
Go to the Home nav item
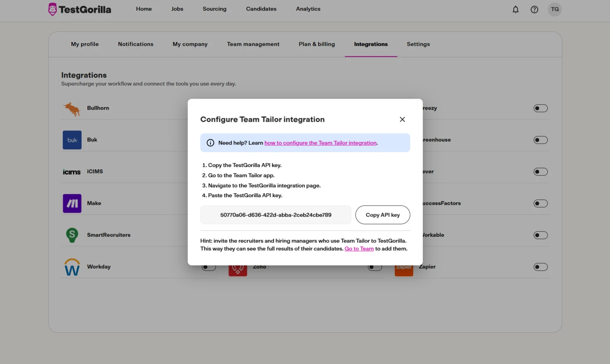pyautogui.click(x=144, y=9)
